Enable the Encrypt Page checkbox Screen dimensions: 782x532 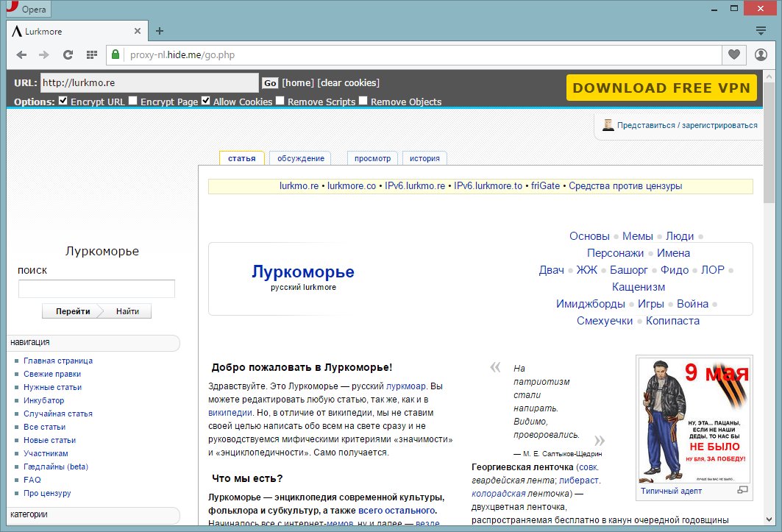pos(133,101)
